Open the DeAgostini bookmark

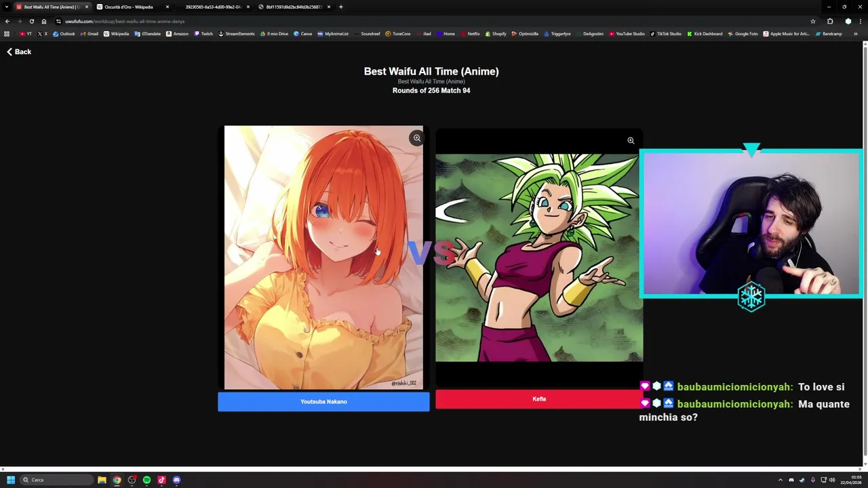589,34
